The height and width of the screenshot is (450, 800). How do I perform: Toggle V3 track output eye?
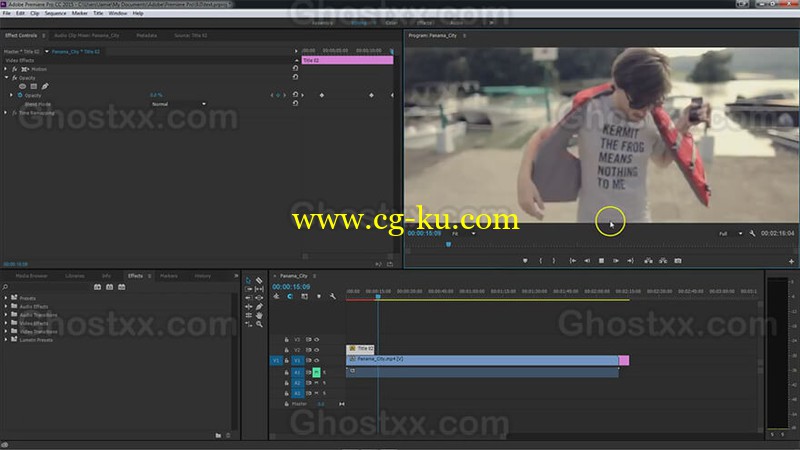click(317, 339)
